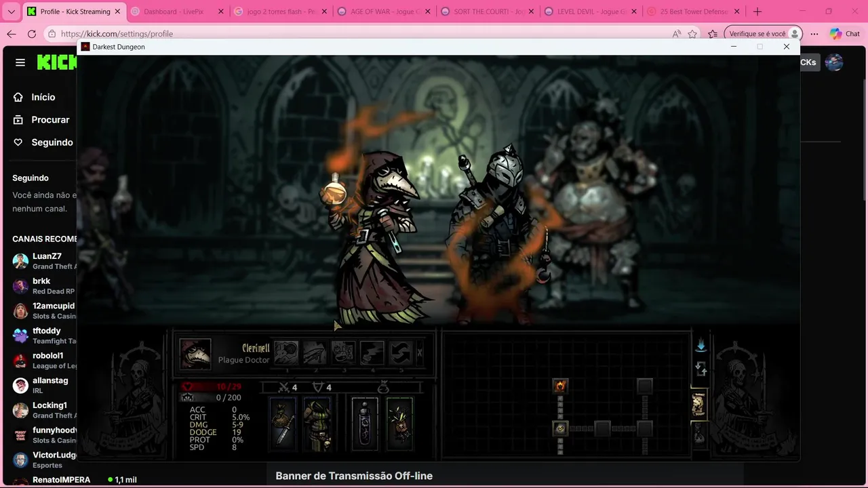Click the herb pouch trinket slot
The height and width of the screenshot is (488, 868).
click(x=399, y=423)
